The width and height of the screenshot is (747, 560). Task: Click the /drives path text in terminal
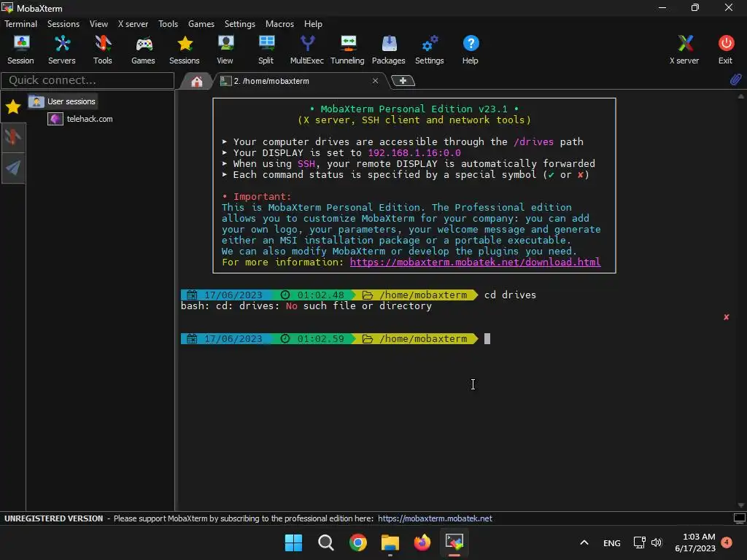(533, 142)
